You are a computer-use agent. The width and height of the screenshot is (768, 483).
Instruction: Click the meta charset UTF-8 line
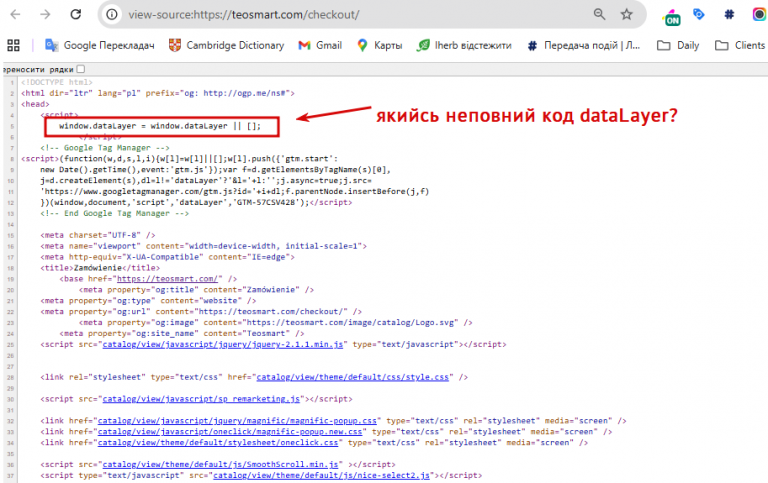(x=97, y=235)
